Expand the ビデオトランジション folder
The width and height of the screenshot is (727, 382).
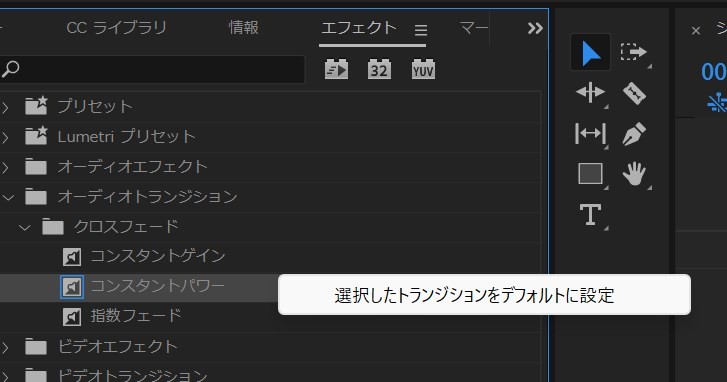tap(6, 376)
